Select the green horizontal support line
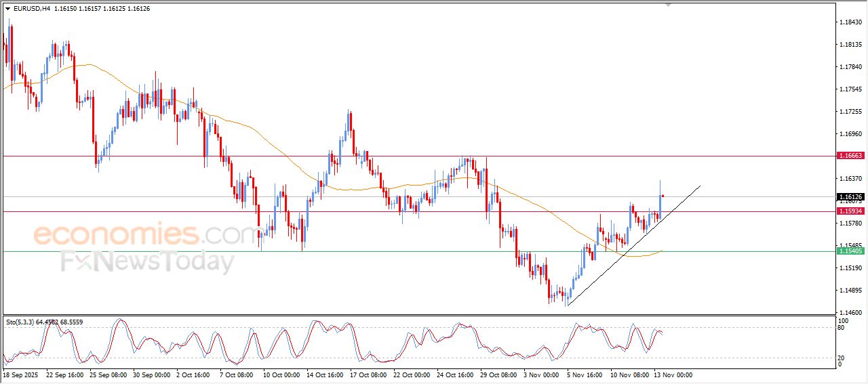868x384 pixels. pyautogui.click(x=407, y=251)
